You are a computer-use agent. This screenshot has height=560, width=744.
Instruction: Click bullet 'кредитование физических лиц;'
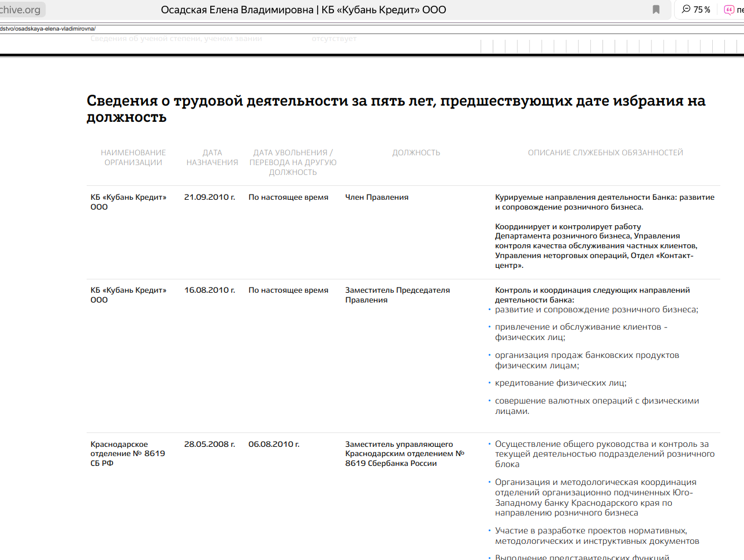point(560,383)
